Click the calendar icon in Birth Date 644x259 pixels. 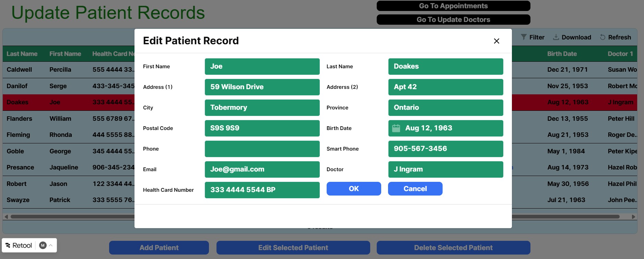[396, 128]
